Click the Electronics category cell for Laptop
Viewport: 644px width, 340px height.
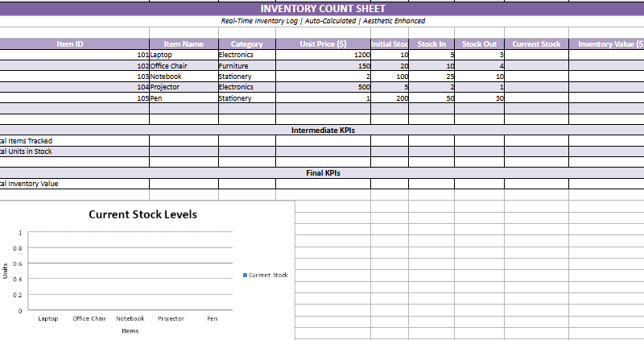[247, 55]
